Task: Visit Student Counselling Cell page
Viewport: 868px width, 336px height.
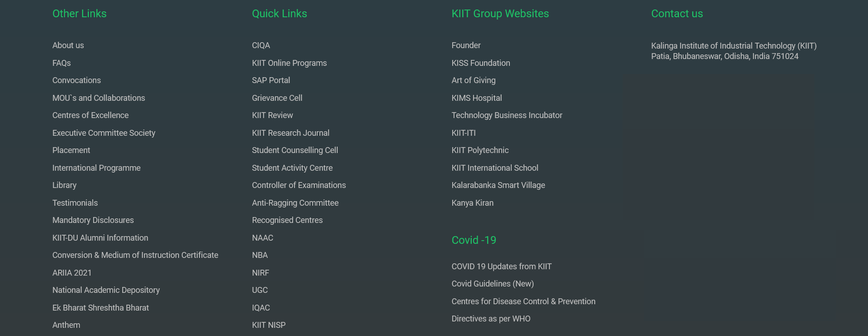Action: coord(295,150)
